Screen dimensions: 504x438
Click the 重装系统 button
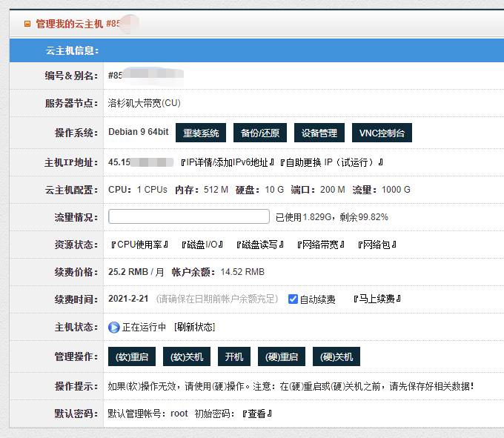coord(201,133)
